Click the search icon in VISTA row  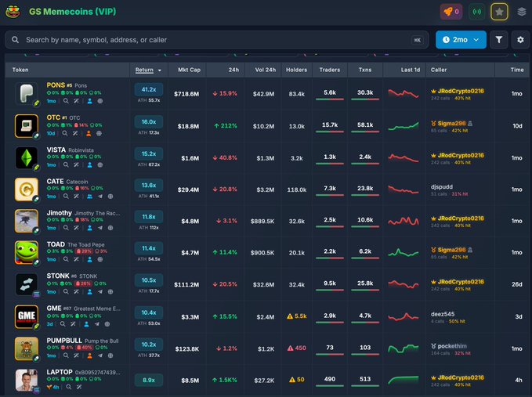tap(66, 164)
